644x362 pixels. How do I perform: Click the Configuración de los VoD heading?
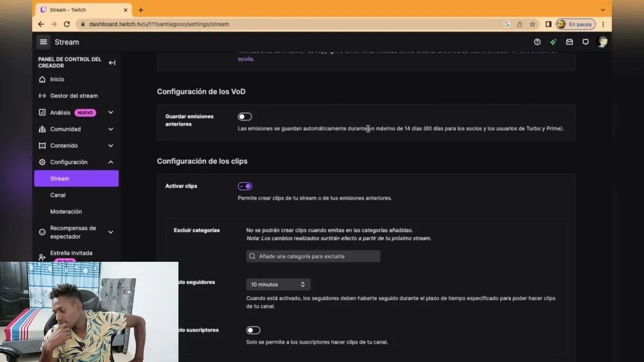(201, 92)
